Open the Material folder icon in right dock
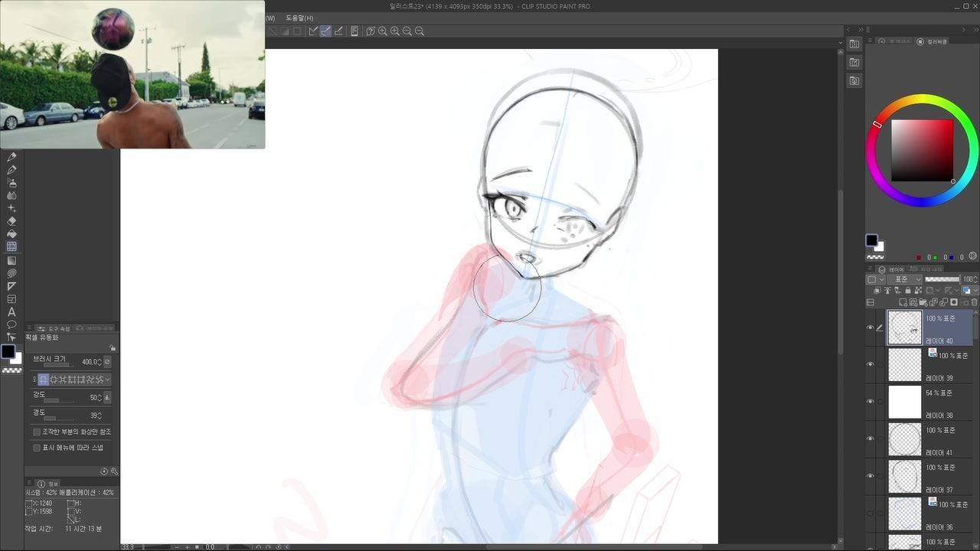 coord(854,81)
